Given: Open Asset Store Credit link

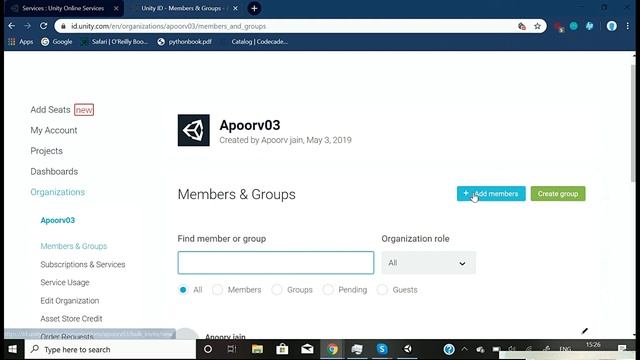Looking at the screenshot, I should (71, 319).
